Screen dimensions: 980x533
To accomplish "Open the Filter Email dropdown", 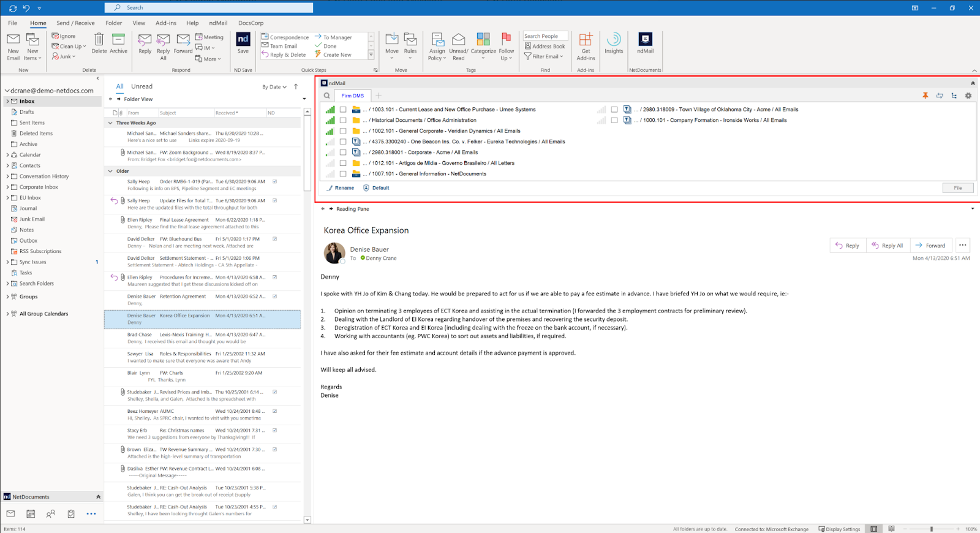I will 543,56.
